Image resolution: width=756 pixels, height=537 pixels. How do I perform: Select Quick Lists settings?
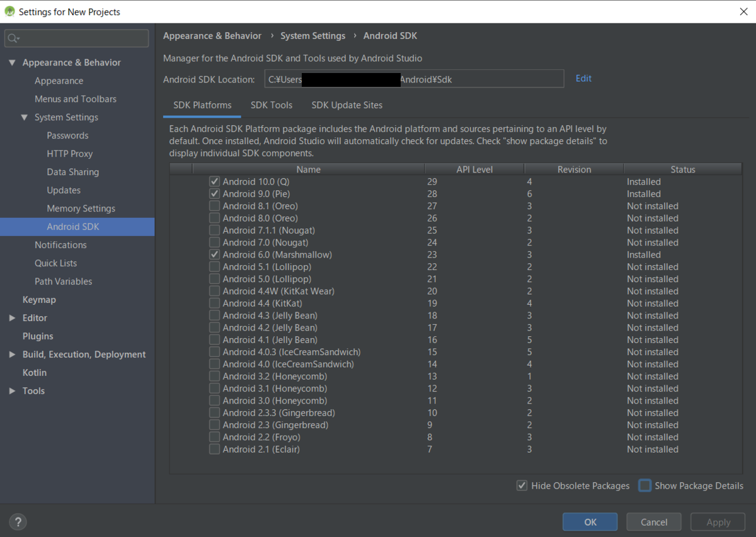tap(55, 263)
